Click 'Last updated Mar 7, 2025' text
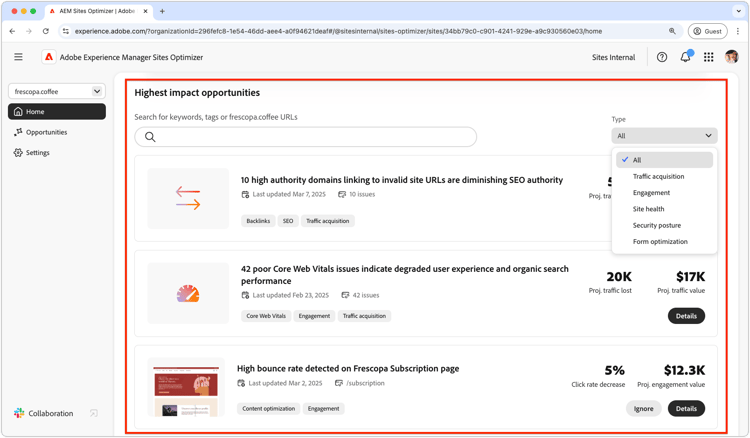Image resolution: width=750 pixels, height=438 pixels. coord(289,194)
